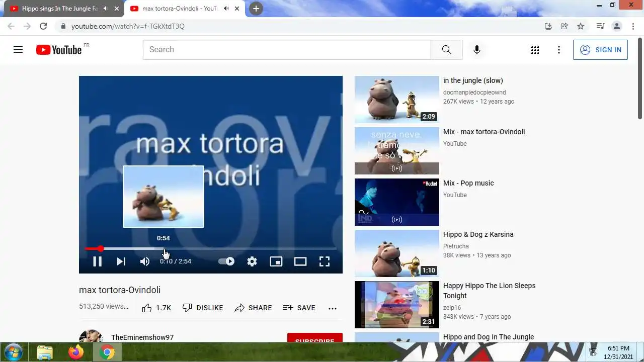
Task: Click the install app icon in address bar
Action: pyautogui.click(x=548, y=26)
